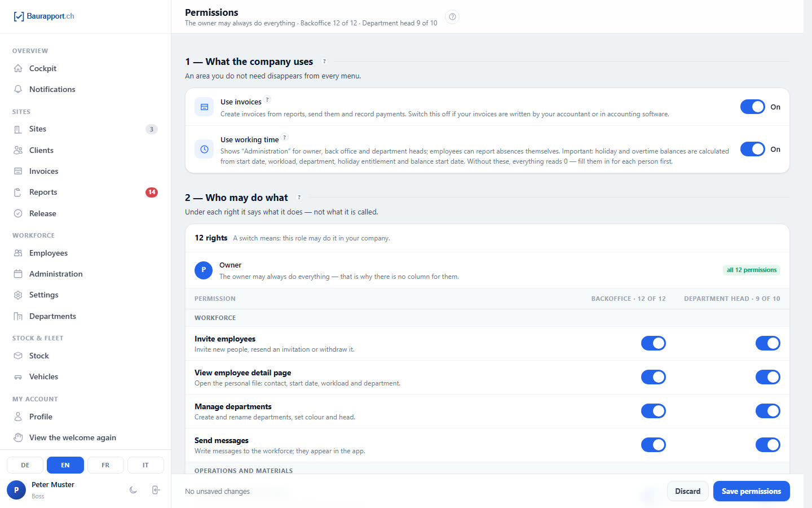Open Vehicles in the sidebar
812x508 pixels.
click(x=86, y=376)
